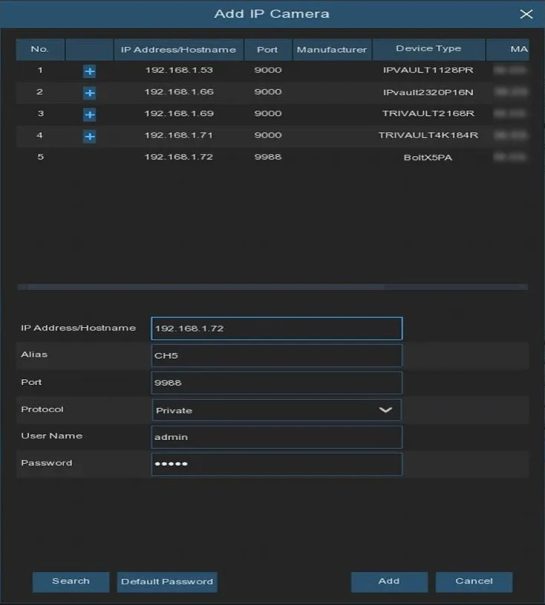Click the Search button
The width and height of the screenshot is (545, 605).
pyautogui.click(x=71, y=581)
